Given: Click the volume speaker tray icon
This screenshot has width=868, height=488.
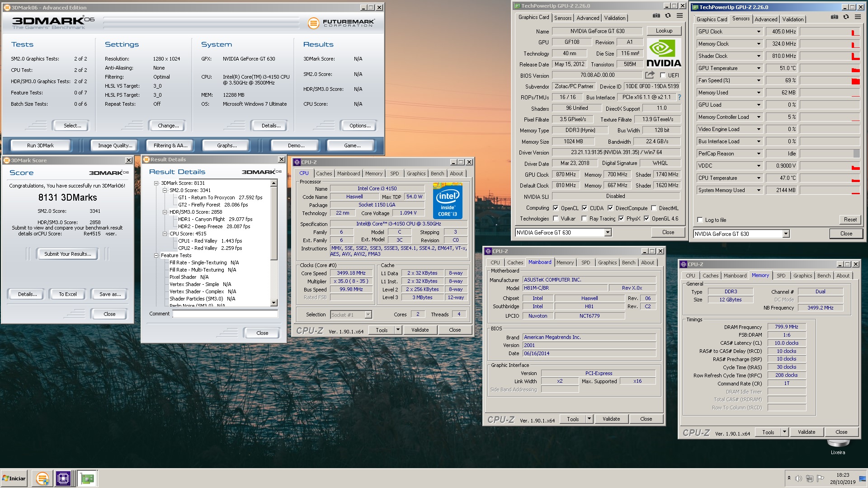Looking at the screenshot, I should pos(798,478).
